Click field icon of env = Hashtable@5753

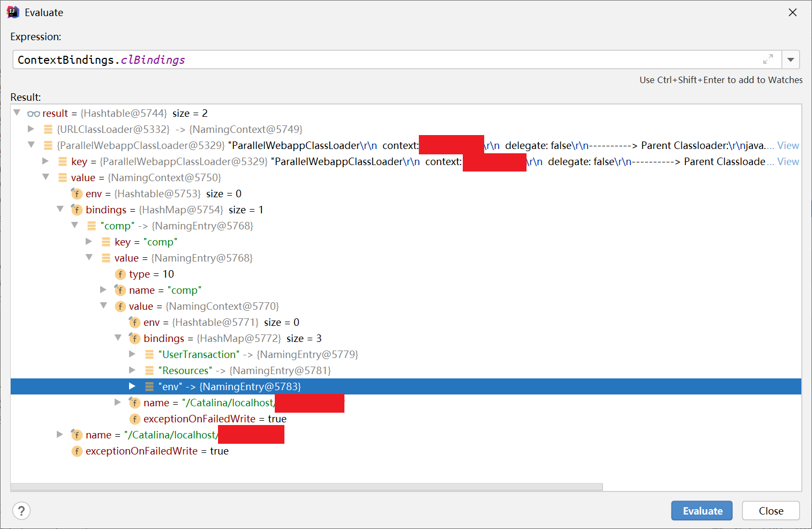click(77, 193)
